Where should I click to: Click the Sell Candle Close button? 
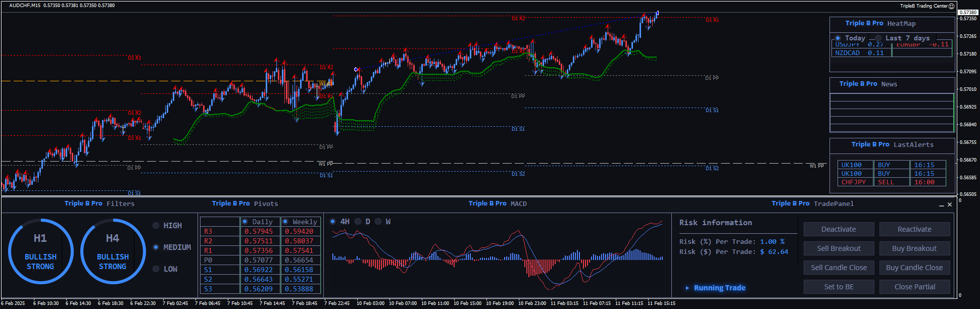(839, 268)
